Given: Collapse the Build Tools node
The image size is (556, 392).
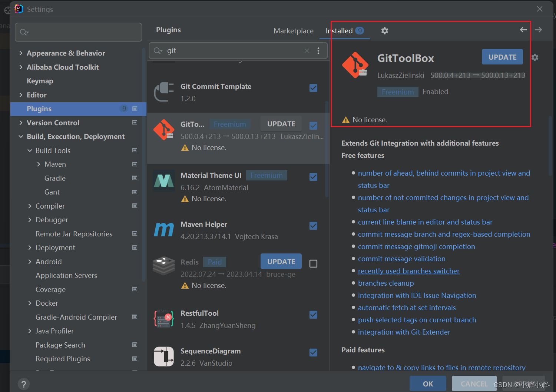Looking at the screenshot, I should pyautogui.click(x=30, y=150).
